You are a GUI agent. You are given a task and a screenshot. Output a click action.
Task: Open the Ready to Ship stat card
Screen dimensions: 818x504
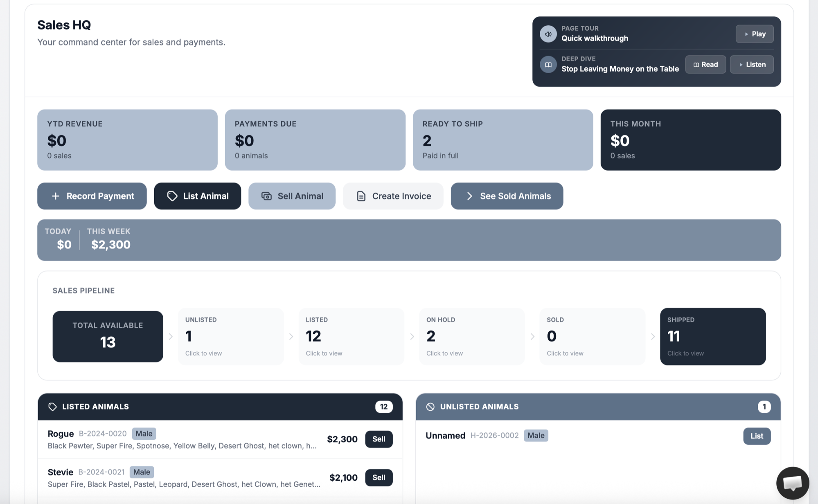tap(503, 139)
